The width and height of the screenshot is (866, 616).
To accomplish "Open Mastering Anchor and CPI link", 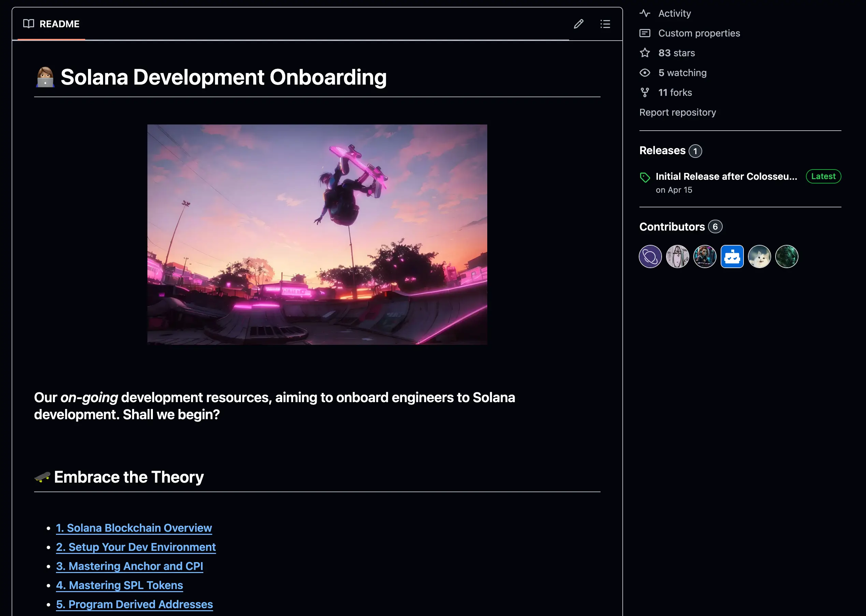I will (x=129, y=566).
